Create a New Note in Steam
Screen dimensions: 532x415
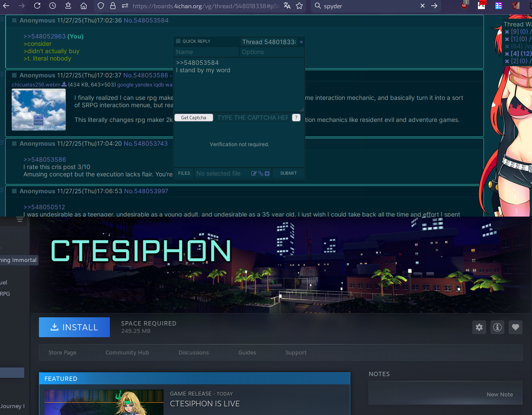point(500,394)
